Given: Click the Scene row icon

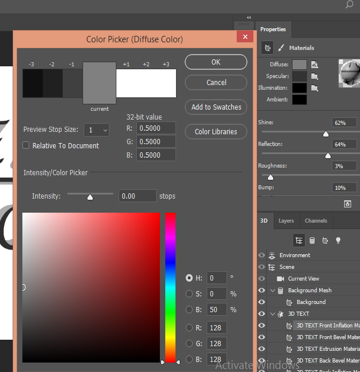Looking at the screenshot, I should 272,267.
